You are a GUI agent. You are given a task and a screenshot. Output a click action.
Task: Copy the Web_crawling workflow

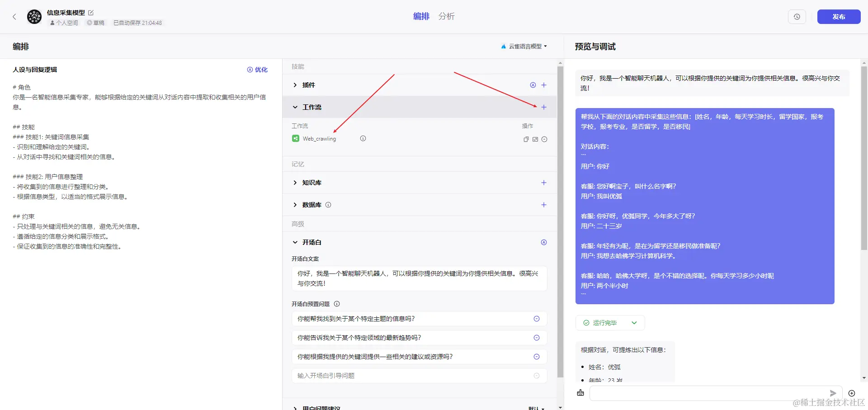point(526,139)
